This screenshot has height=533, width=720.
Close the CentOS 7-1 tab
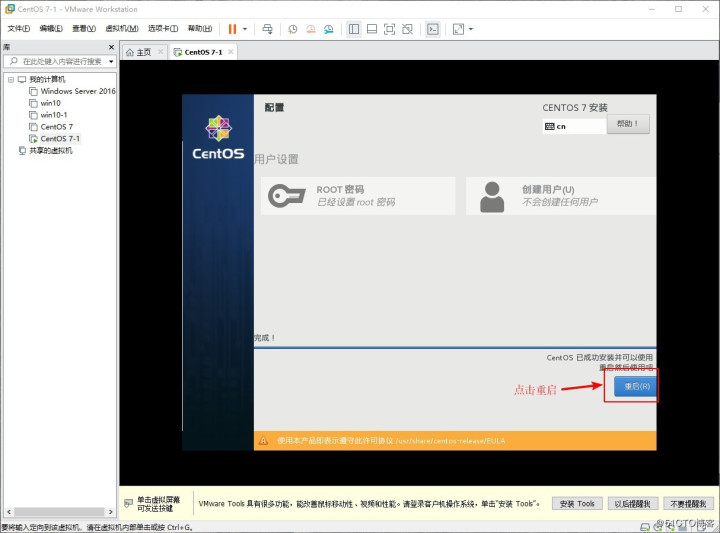[231, 52]
